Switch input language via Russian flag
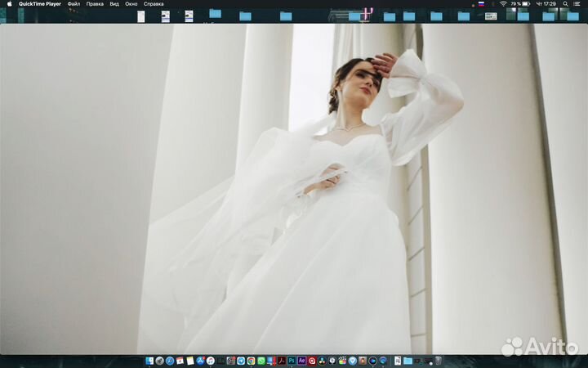Screen dimensions: 588x368 (481, 4)
